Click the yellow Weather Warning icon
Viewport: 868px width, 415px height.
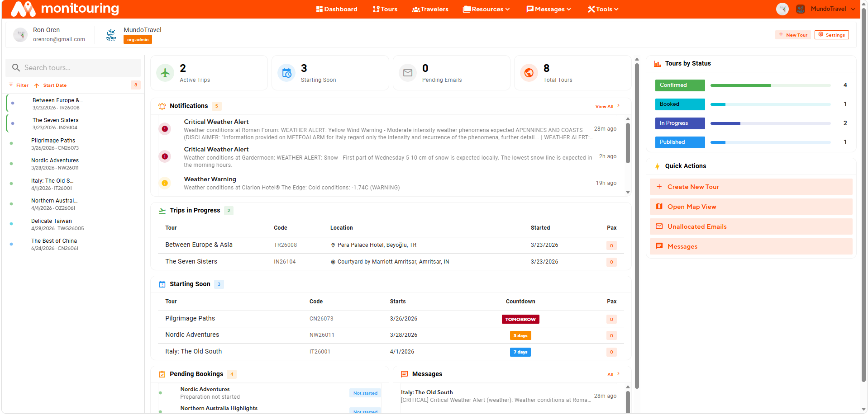pyautogui.click(x=165, y=183)
